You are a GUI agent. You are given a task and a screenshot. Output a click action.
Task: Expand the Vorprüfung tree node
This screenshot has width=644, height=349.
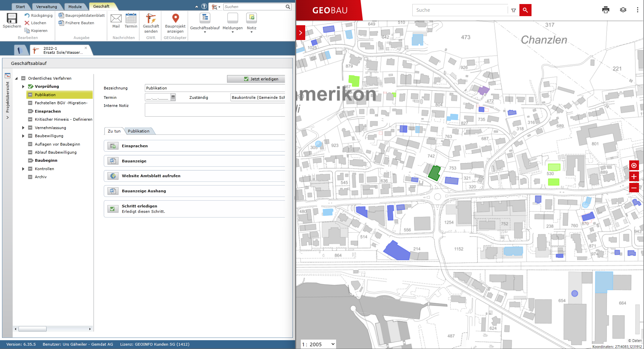(x=23, y=86)
